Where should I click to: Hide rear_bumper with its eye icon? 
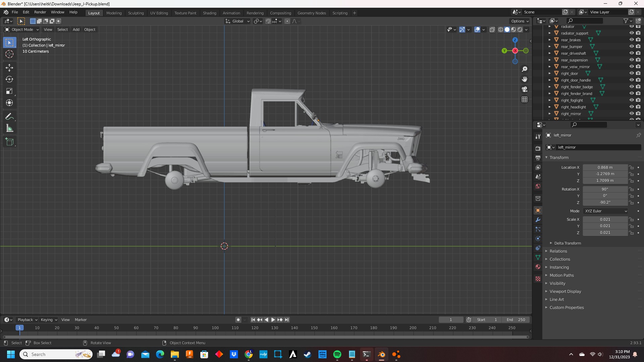[x=631, y=46]
